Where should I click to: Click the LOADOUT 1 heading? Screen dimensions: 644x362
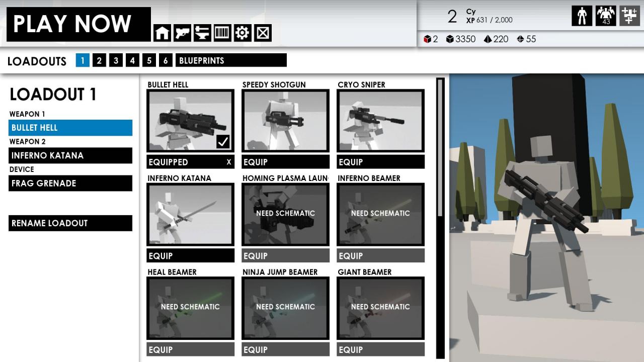(53, 95)
